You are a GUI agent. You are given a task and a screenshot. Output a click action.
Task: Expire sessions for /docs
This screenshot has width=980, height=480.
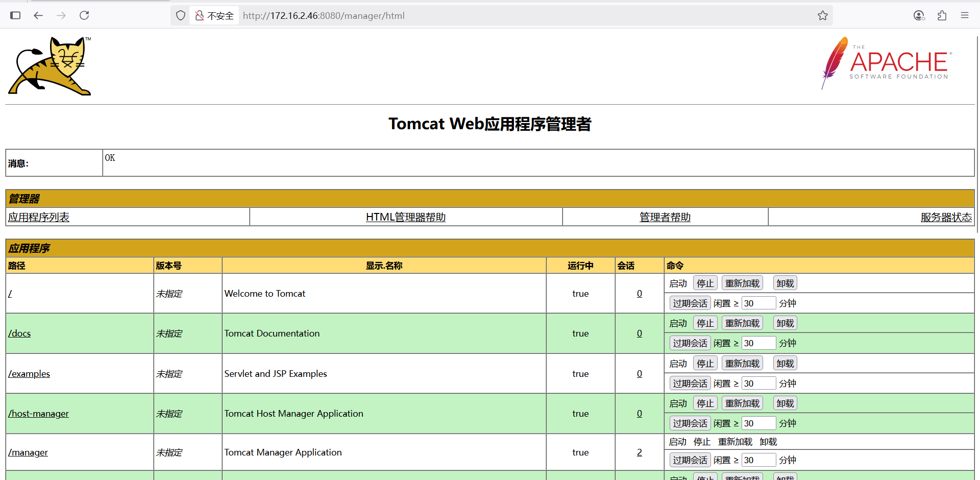[690, 343]
